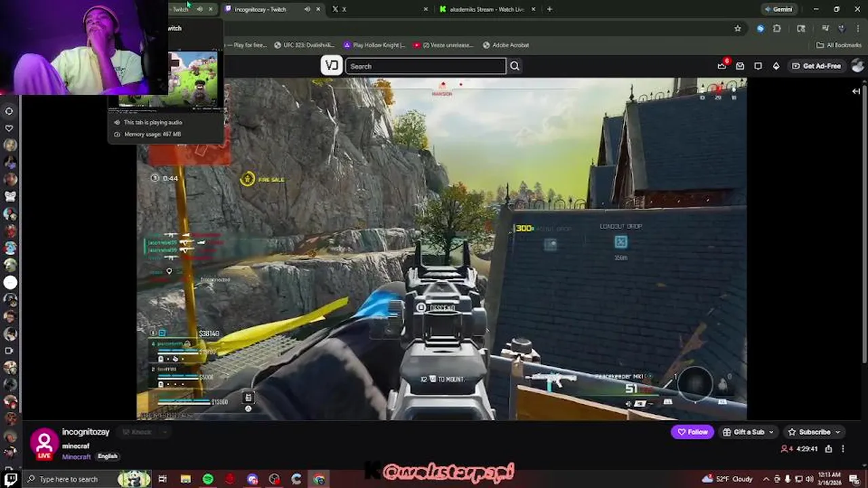Click the Subscribe button

click(x=810, y=432)
